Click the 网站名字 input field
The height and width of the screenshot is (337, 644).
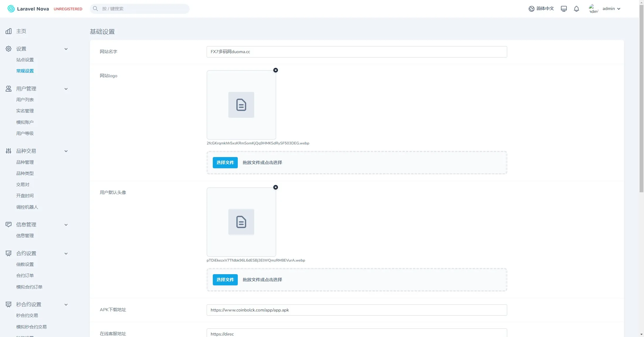(357, 52)
